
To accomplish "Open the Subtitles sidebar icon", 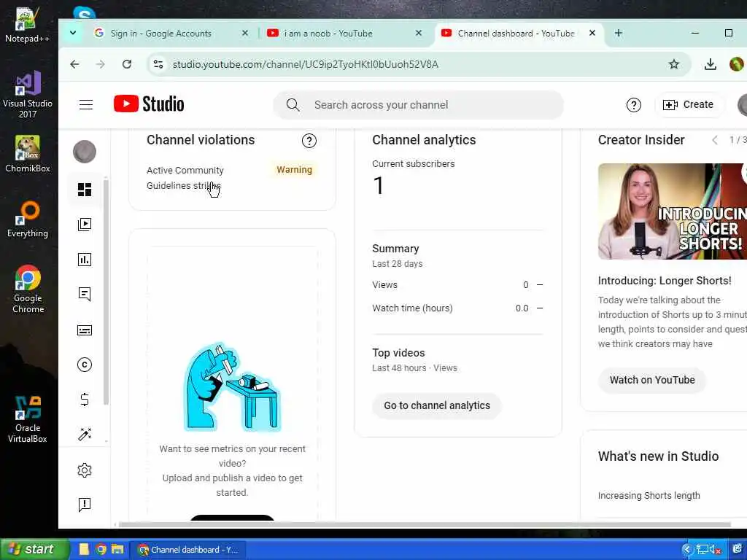I will point(85,330).
